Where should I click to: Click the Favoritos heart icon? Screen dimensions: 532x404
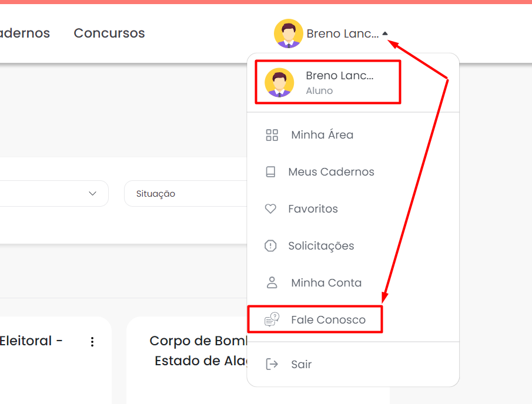click(x=270, y=209)
